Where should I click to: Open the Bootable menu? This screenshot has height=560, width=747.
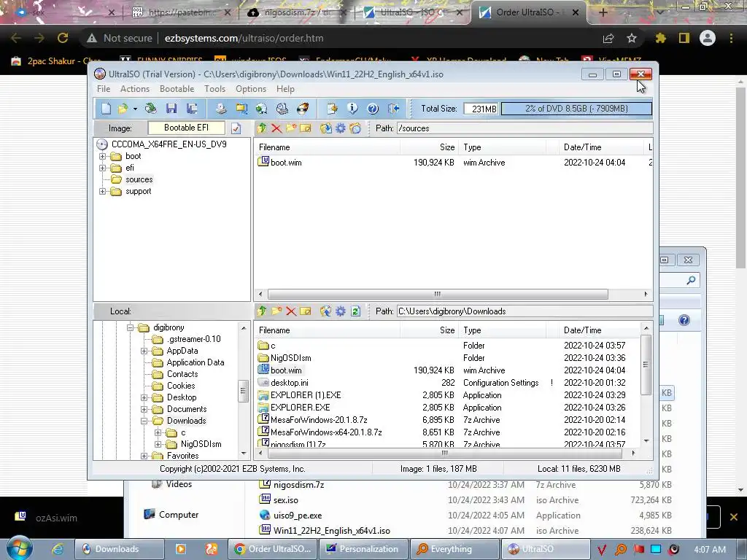[177, 89]
